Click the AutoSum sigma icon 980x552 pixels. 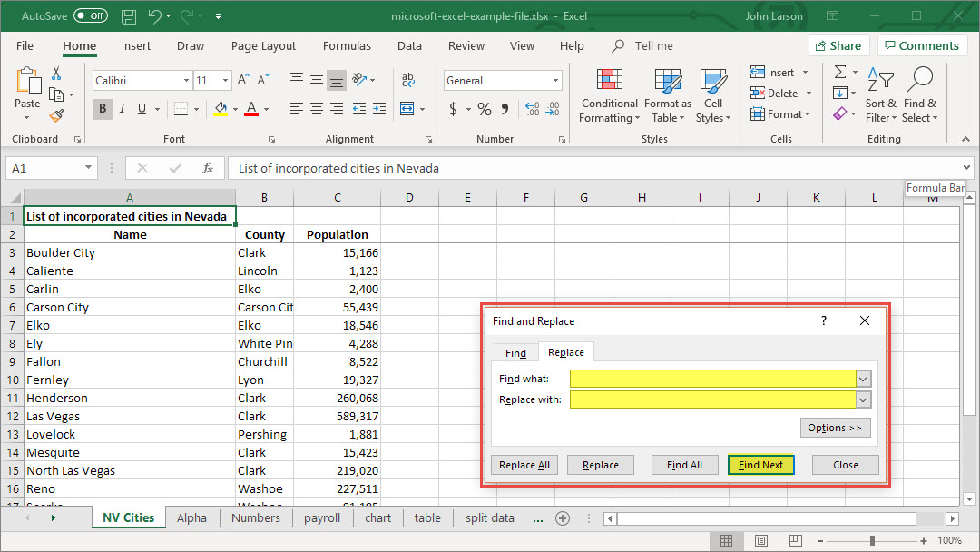pyautogui.click(x=840, y=72)
